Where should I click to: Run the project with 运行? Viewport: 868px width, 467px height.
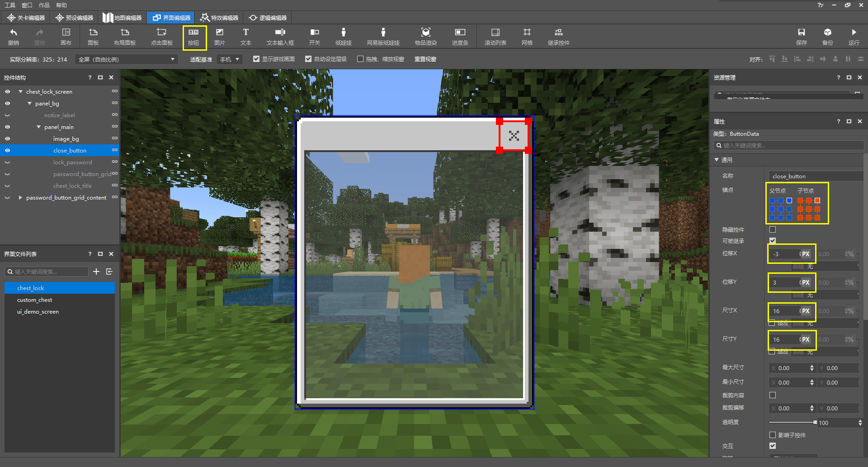click(854, 37)
